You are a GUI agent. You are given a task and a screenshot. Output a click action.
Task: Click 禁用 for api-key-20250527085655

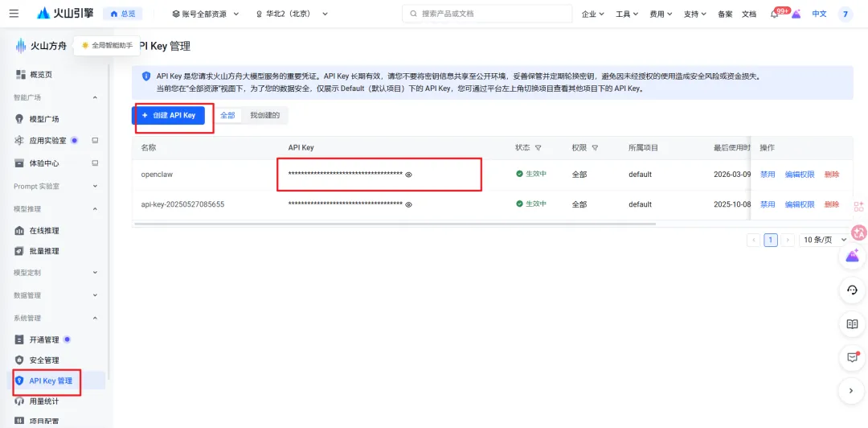[x=768, y=204]
